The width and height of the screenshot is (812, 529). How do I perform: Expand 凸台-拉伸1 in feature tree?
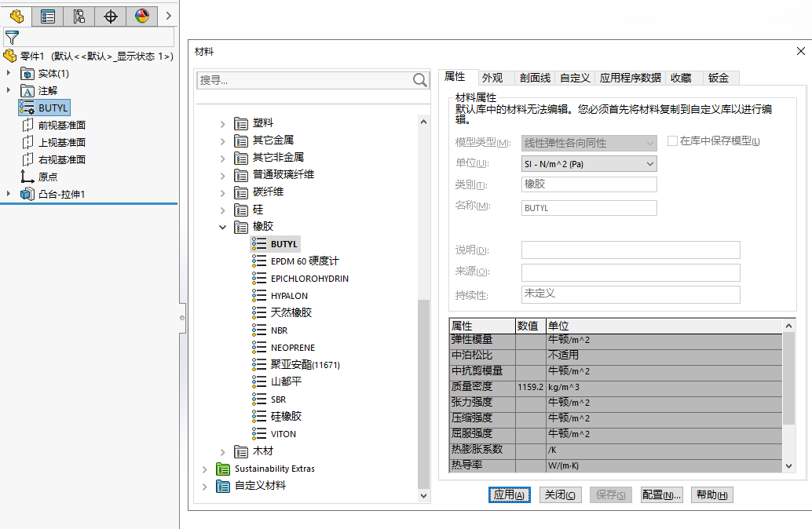tap(9, 194)
